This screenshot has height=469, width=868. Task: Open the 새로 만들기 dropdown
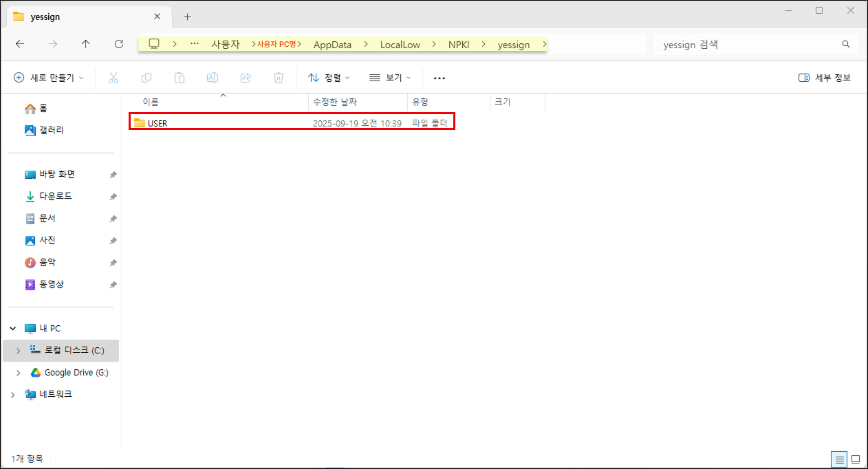click(x=49, y=78)
